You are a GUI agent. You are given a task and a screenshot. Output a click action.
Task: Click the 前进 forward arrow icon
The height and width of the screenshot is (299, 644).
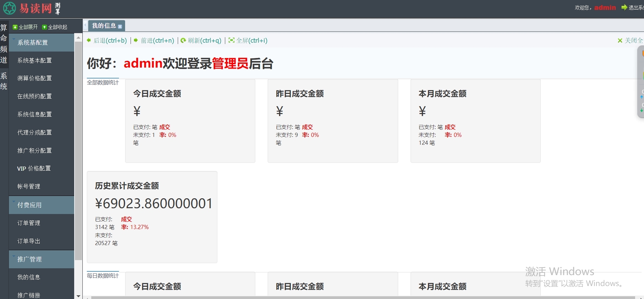point(136,40)
